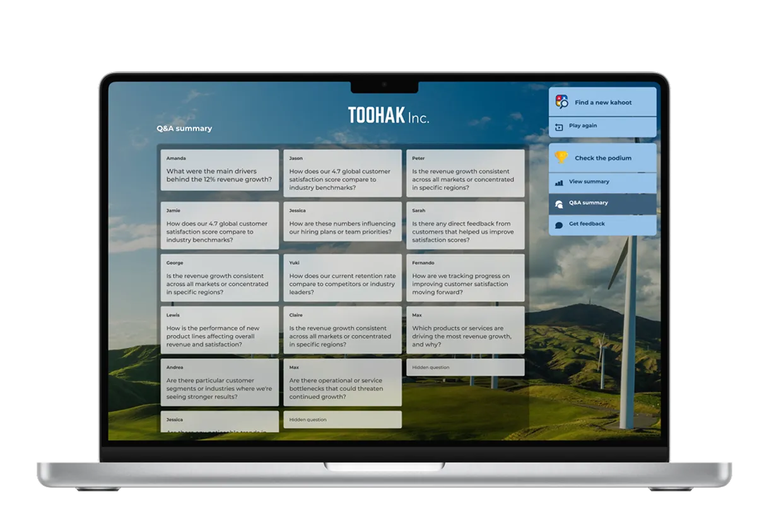This screenshot has width=757, height=532.
Task: Click the Get feedback speech bubble icon
Action: pos(559,224)
